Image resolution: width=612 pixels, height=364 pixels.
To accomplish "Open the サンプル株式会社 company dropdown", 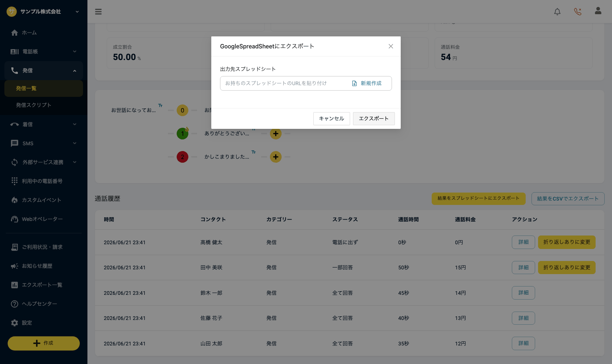I will click(43, 12).
